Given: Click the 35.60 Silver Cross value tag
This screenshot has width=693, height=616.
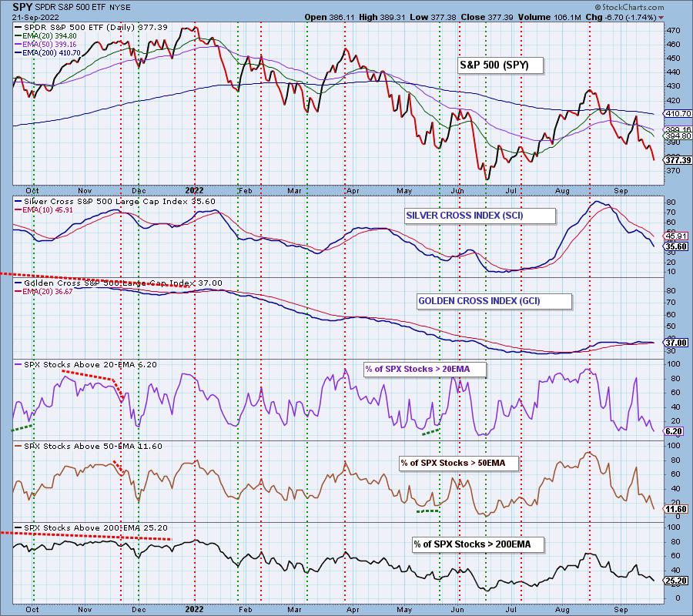Looking at the screenshot, I should click(x=676, y=246).
